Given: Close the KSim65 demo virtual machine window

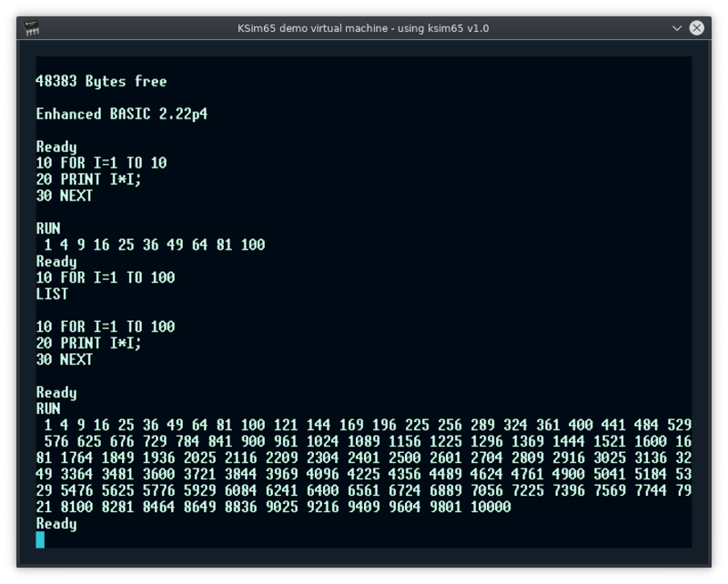Looking at the screenshot, I should coord(696,28).
